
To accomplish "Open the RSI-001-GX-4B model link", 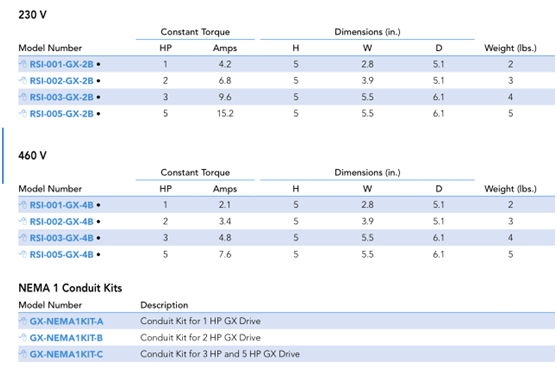I will [x=61, y=205].
